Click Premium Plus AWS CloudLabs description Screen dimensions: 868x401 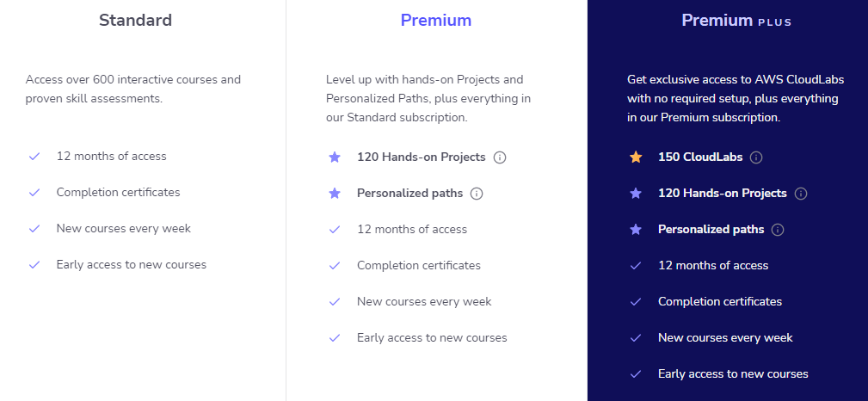(736, 98)
